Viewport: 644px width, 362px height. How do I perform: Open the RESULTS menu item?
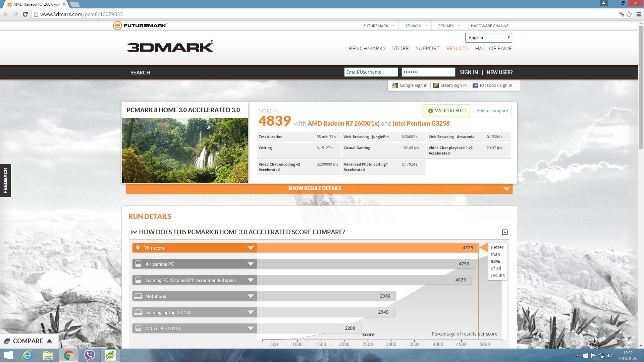pyautogui.click(x=457, y=49)
